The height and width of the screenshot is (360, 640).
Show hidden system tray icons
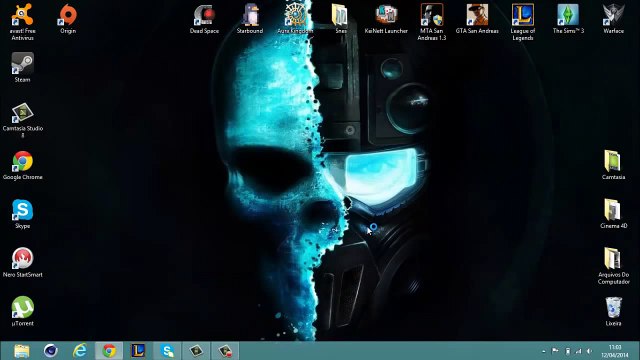point(544,351)
